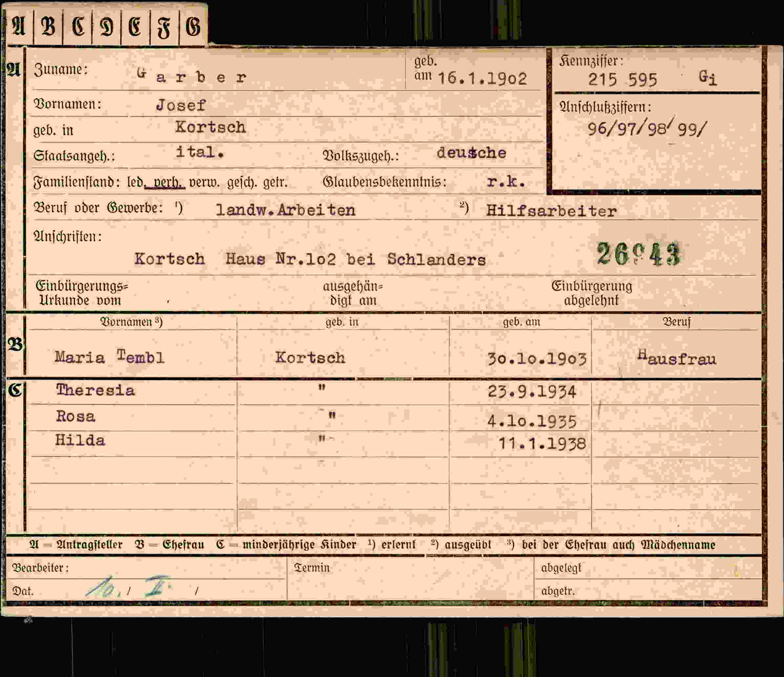This screenshot has height=677, width=784.
Task: Click the 'abgelegt' label
Action: pyautogui.click(x=561, y=568)
